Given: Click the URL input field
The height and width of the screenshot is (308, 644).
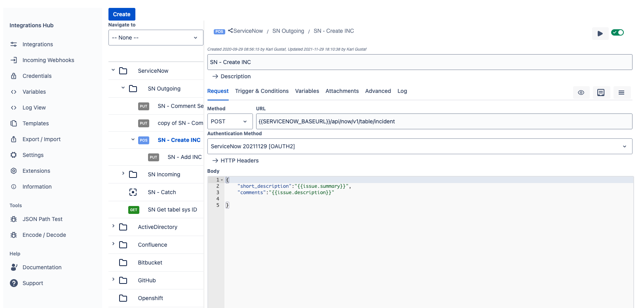Looking at the screenshot, I should [x=444, y=121].
